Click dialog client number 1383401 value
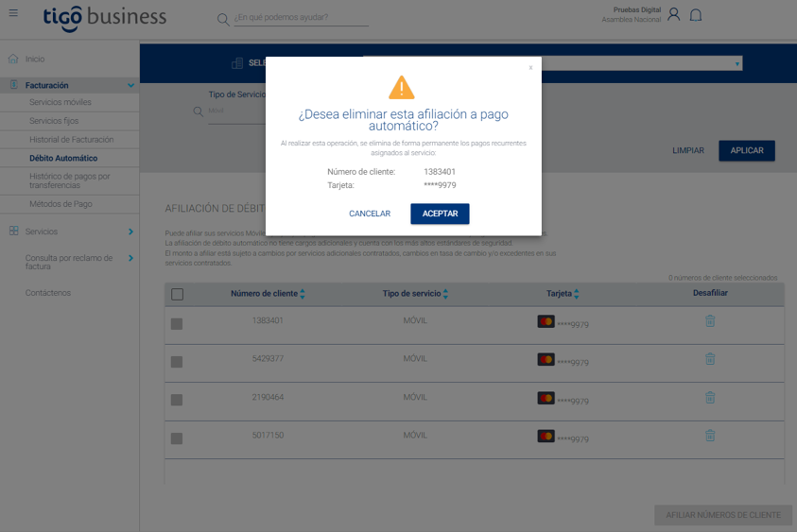The width and height of the screenshot is (797, 532). pyautogui.click(x=440, y=172)
